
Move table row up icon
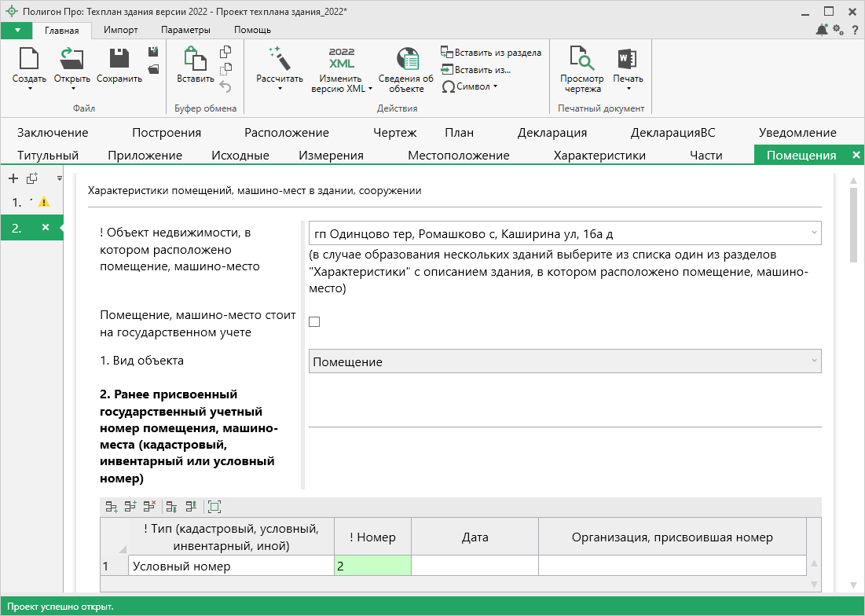coord(189,507)
